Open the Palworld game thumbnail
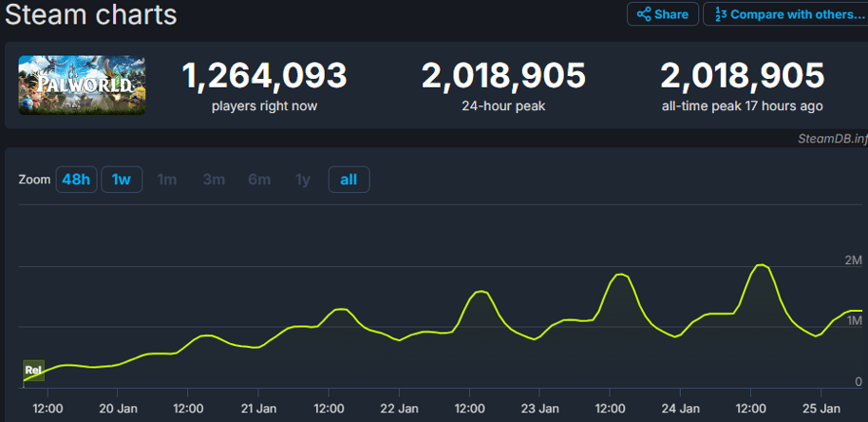 coord(82,85)
